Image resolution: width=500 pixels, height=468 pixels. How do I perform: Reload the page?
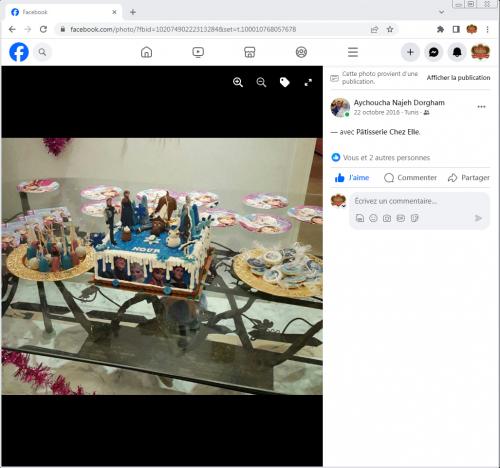tap(43, 29)
